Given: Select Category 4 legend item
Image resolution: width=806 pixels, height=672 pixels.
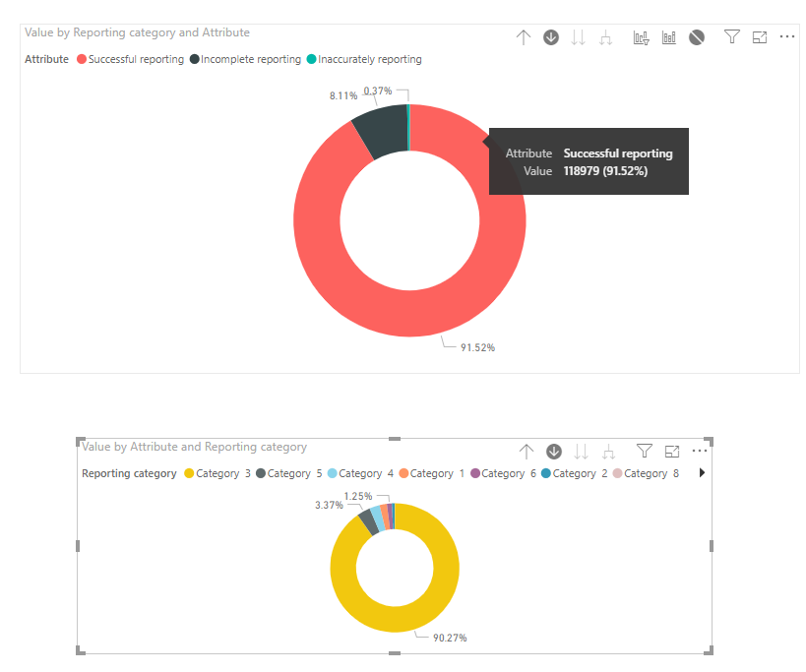Looking at the screenshot, I should (360, 473).
